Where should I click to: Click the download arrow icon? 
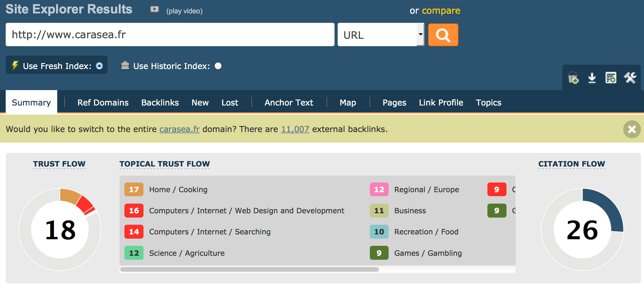pyautogui.click(x=592, y=78)
